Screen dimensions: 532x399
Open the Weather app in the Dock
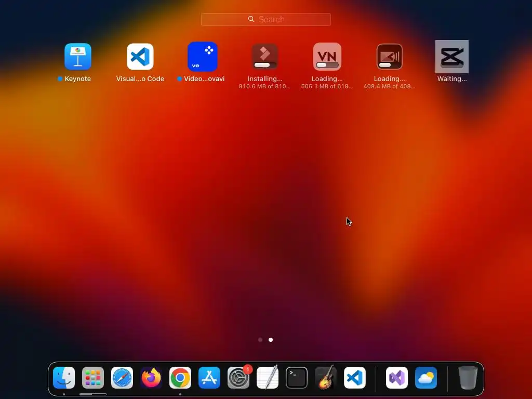pyautogui.click(x=426, y=378)
